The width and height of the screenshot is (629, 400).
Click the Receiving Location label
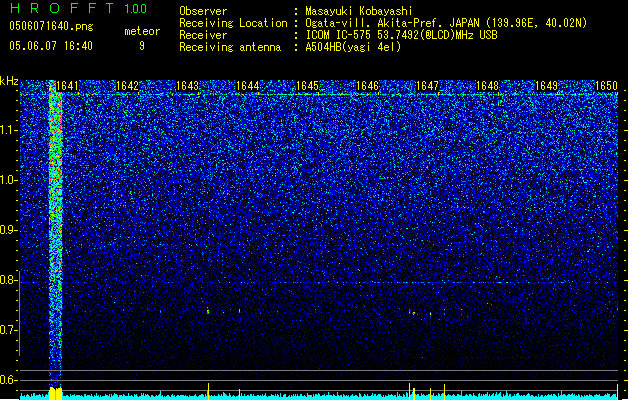(233, 23)
